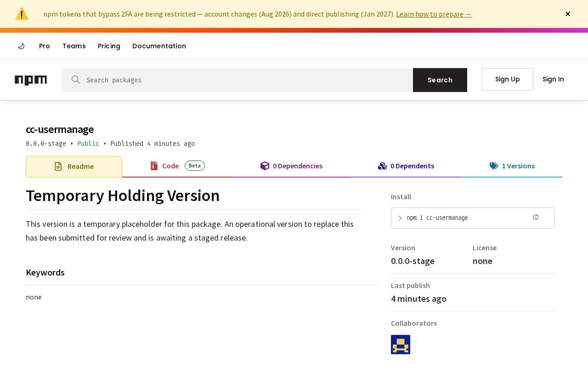Open the 1 Versions tab
588x368 pixels.
512,166
